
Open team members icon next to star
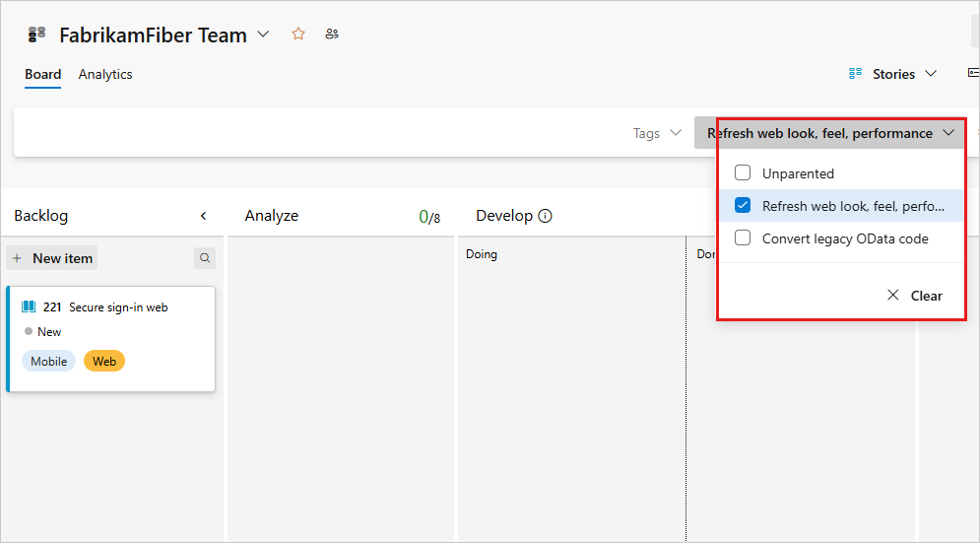pyautogui.click(x=332, y=34)
